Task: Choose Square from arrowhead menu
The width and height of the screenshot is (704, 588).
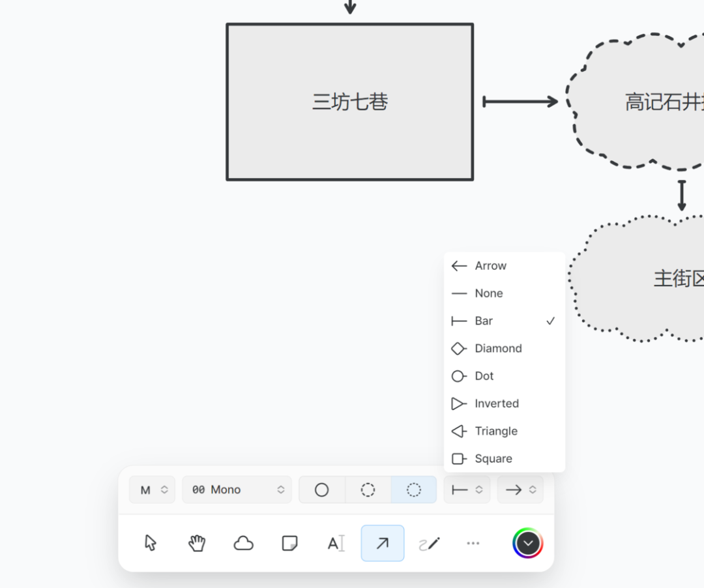Action: (504, 458)
